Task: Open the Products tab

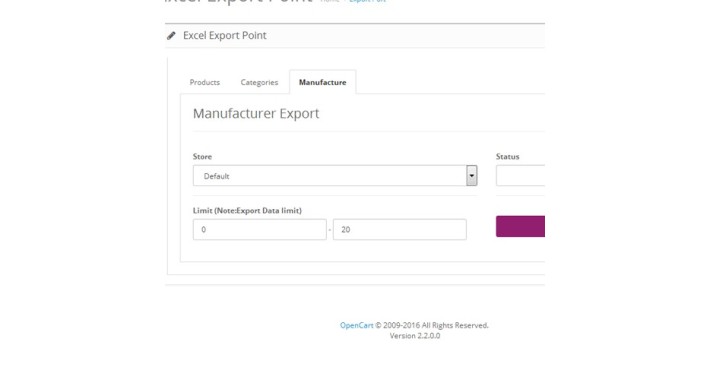Action: pyautogui.click(x=205, y=82)
